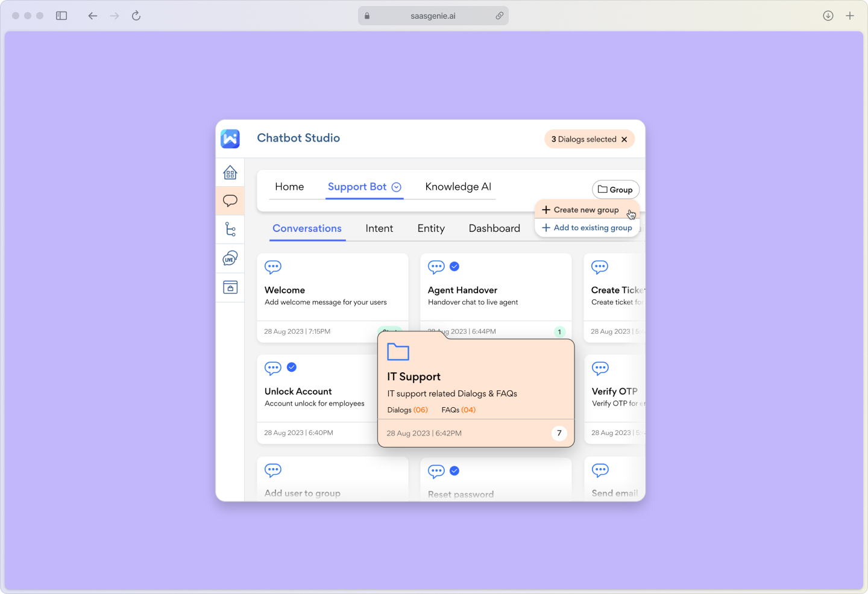This screenshot has width=868, height=594.
Task: Expand the Support Bot dropdown chevron
Action: [x=396, y=187]
